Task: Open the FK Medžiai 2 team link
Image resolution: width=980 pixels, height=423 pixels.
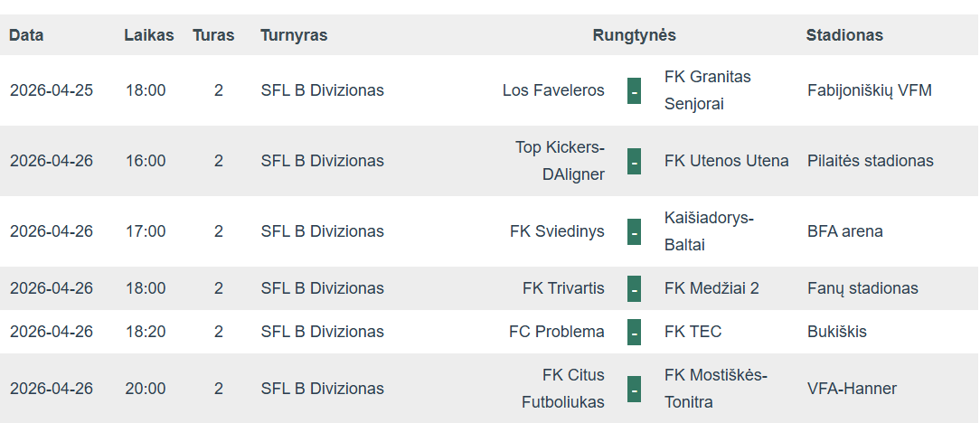Action: pyautogui.click(x=711, y=288)
